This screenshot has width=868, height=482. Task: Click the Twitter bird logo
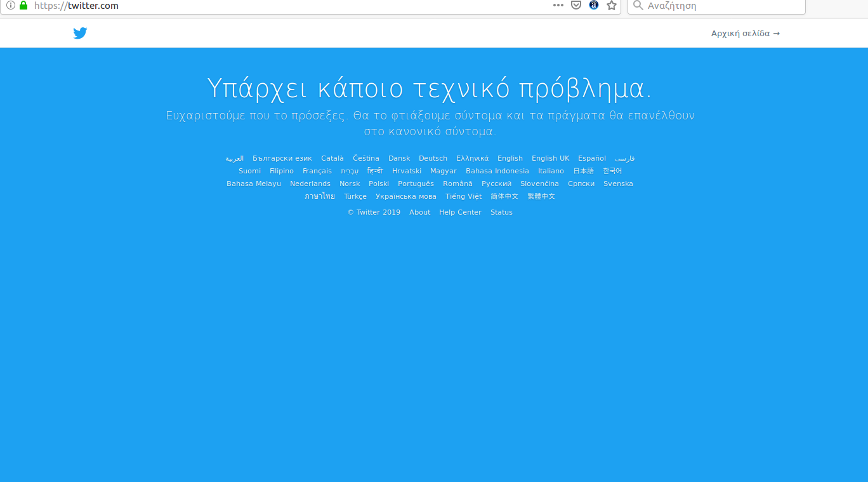80,34
